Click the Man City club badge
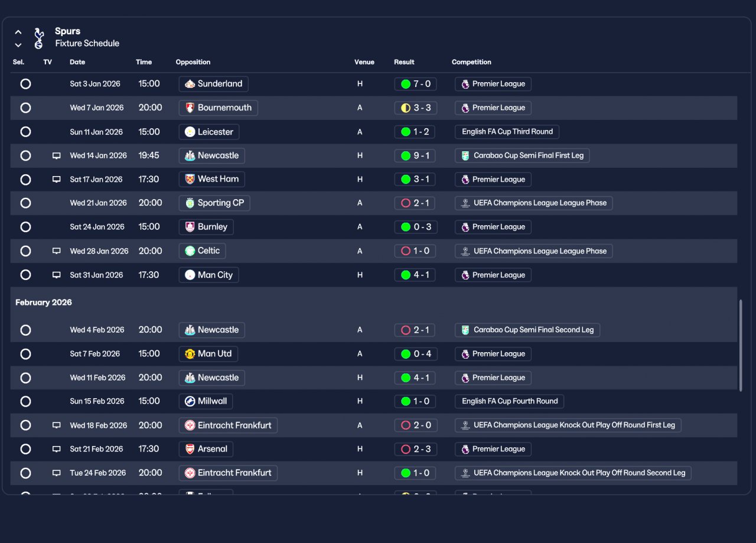This screenshot has width=756, height=543. tap(190, 275)
